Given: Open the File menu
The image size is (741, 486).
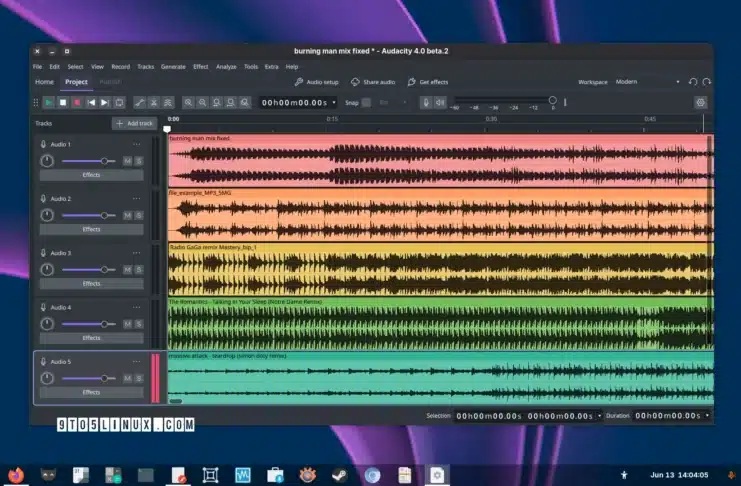Looking at the screenshot, I should coord(37,67).
